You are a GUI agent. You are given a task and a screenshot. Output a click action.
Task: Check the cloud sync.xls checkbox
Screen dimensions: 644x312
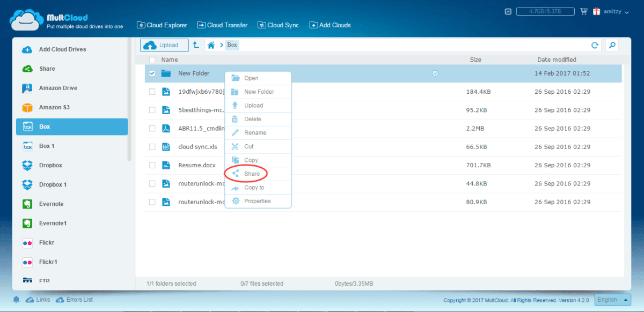pos(152,146)
